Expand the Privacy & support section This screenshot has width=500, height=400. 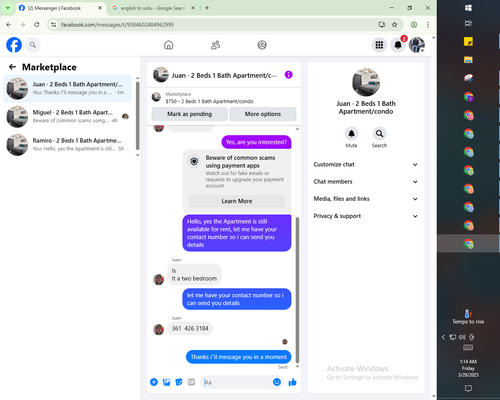point(366,216)
